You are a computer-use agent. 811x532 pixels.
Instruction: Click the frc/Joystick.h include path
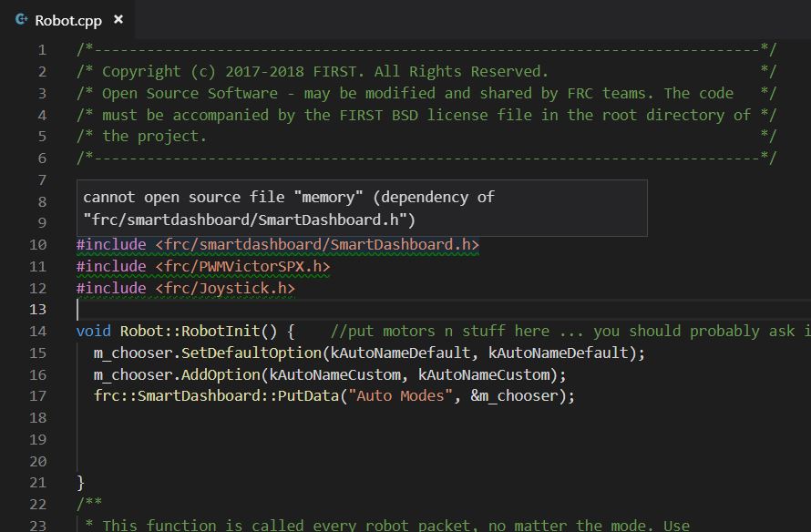click(x=225, y=288)
